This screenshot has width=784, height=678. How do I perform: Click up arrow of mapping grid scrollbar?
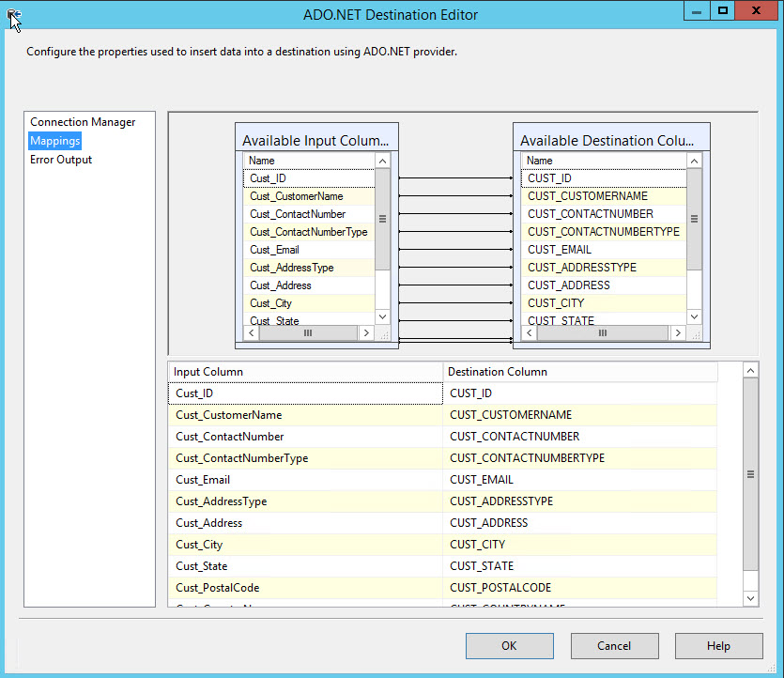(750, 371)
